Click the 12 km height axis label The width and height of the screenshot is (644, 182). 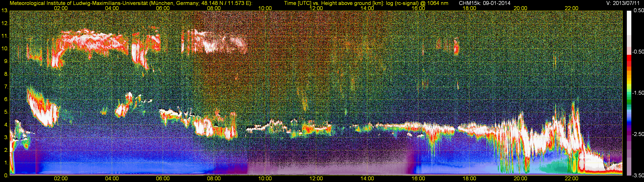coord(5,23)
